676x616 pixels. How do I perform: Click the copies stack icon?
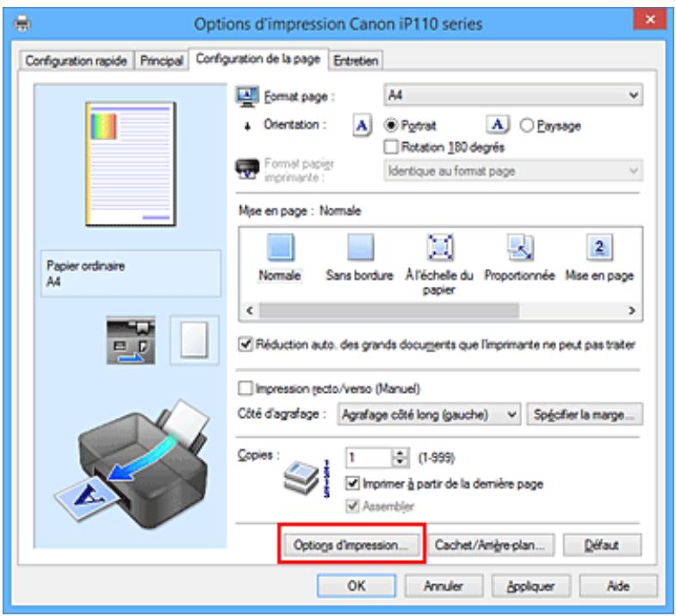[x=302, y=477]
